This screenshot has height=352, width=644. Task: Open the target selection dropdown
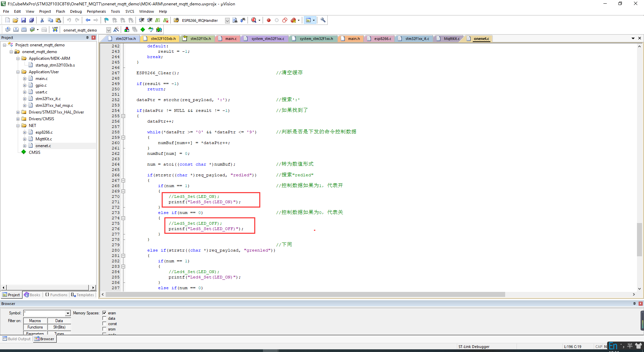tap(108, 30)
